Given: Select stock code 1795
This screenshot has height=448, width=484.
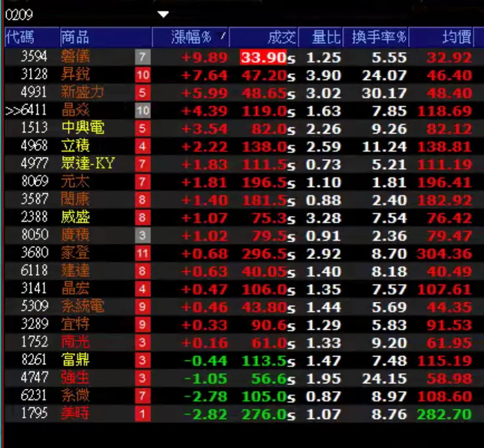Looking at the screenshot, I should point(34,413).
